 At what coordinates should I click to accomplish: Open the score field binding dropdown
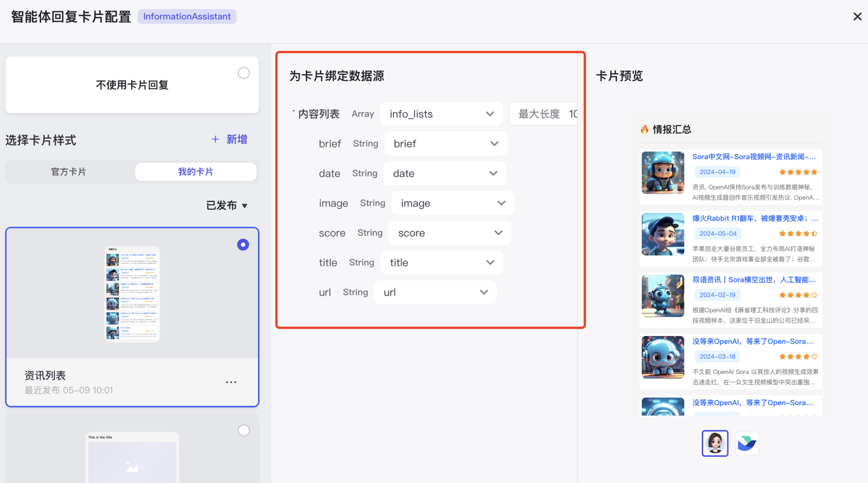pyautogui.click(x=450, y=233)
